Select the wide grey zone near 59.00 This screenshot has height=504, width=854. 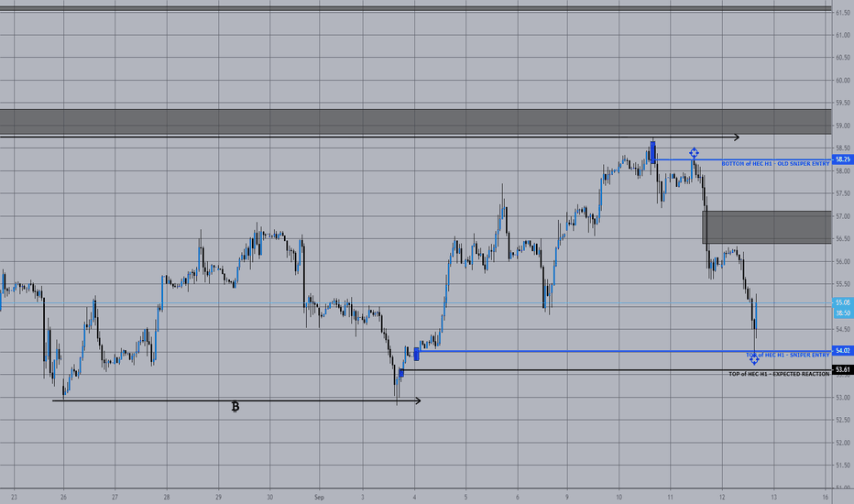(416, 122)
